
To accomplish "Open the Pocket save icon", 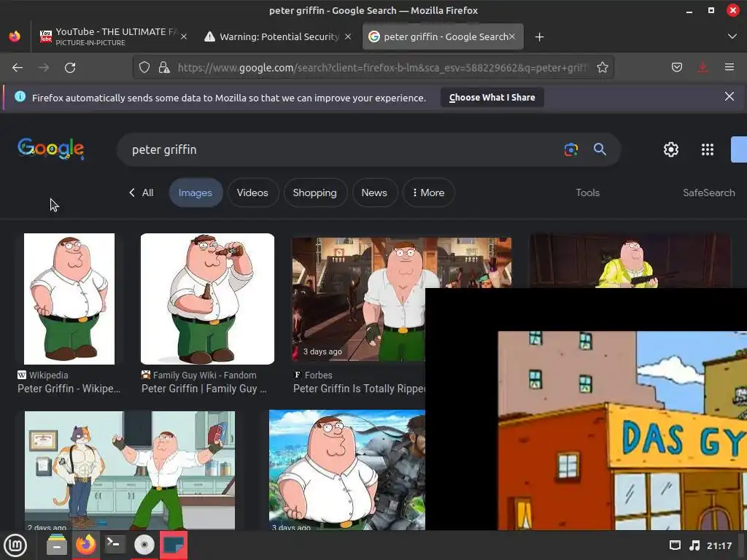I will [x=676, y=68].
